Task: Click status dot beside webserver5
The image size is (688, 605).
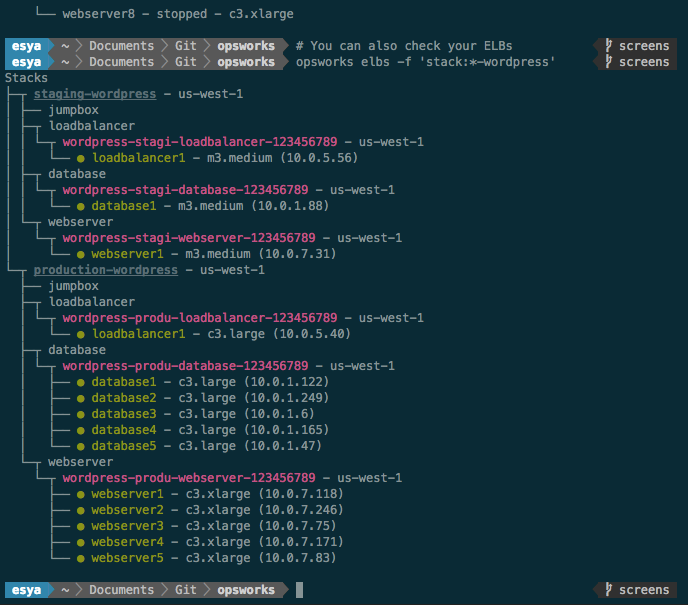Action: tap(81, 559)
